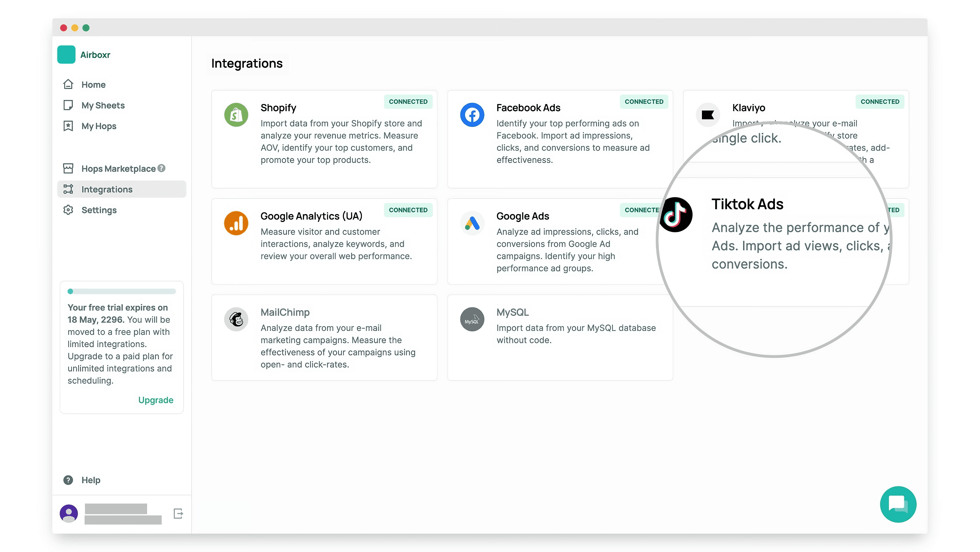Click the Google Analytics orange icon
This screenshot has width=980, height=552.
point(236,223)
